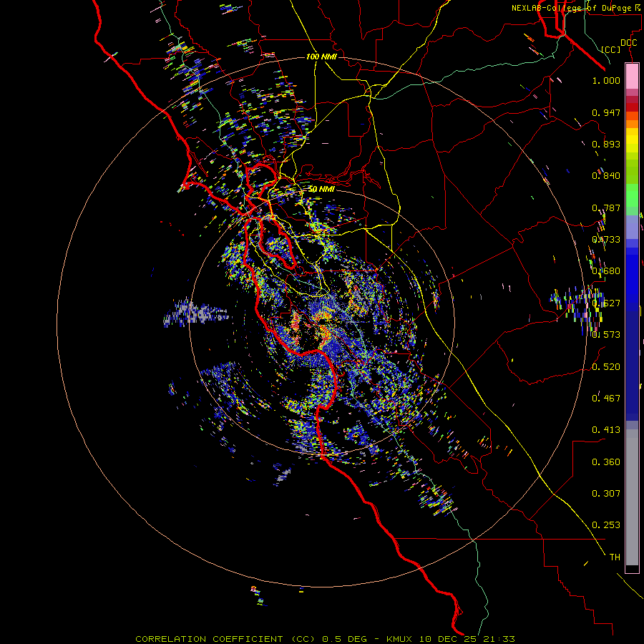Image resolution: width=644 pixels, height=644 pixels.
Task: Click the "[CC]" legend header label
Action: 611,49
